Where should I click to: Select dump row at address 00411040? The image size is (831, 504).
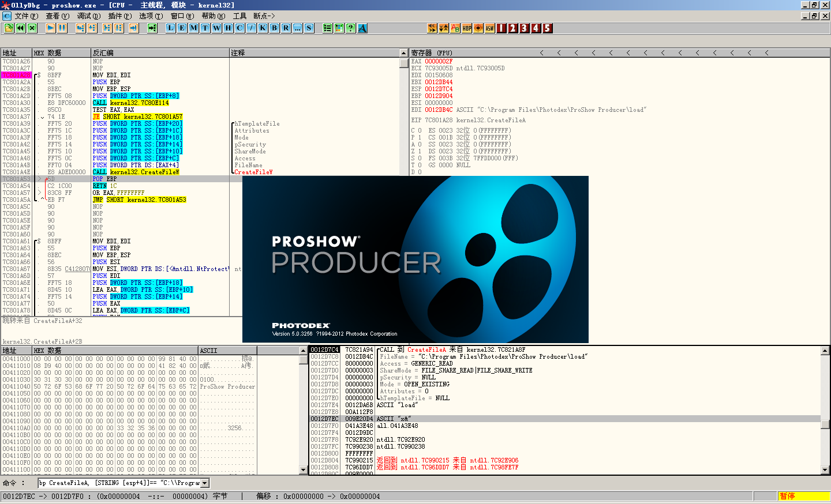[x=129, y=386]
